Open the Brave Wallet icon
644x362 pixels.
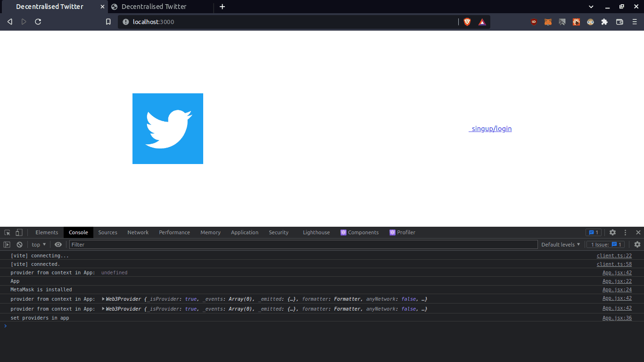[x=620, y=22]
